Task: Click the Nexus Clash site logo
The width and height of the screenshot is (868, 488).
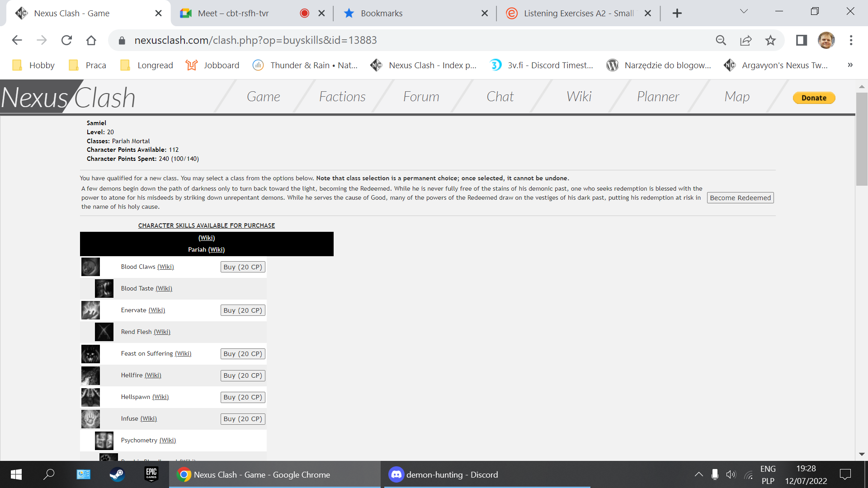Action: point(69,97)
